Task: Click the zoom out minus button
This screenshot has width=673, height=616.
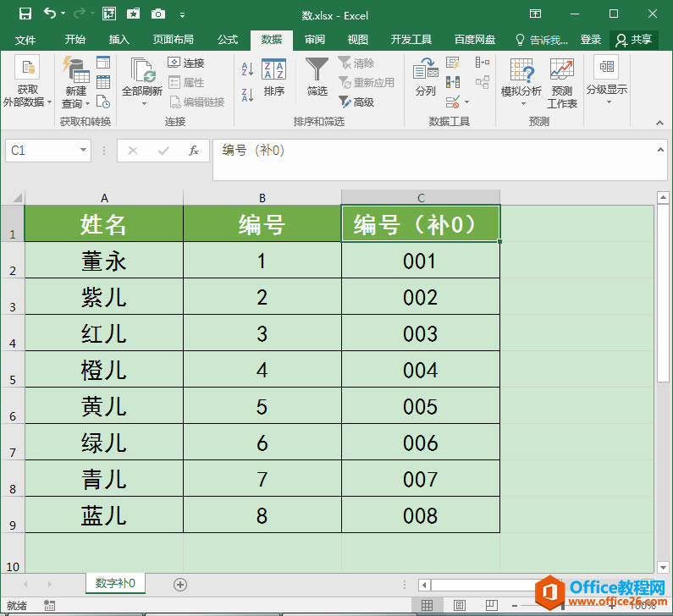Action: [514, 605]
